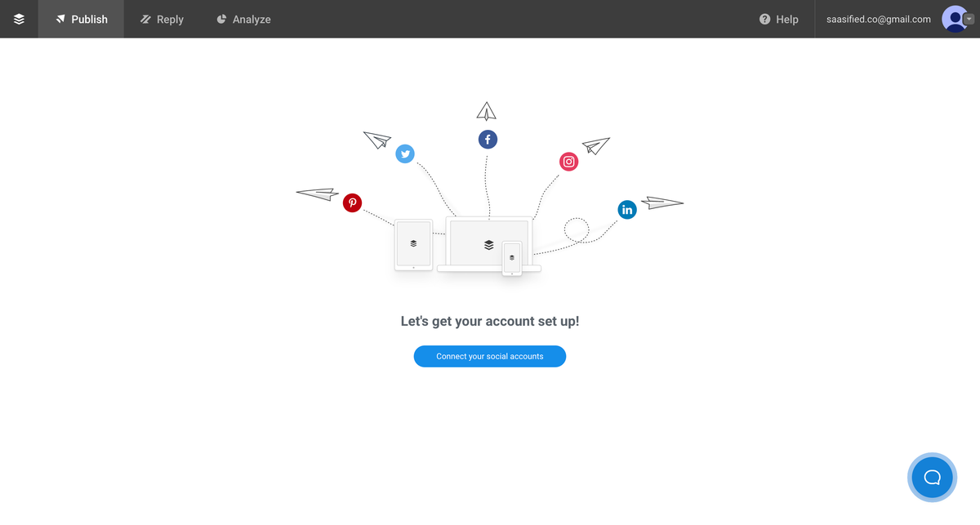Expand the account dropdown arrow
The image size is (980, 525).
(x=969, y=19)
